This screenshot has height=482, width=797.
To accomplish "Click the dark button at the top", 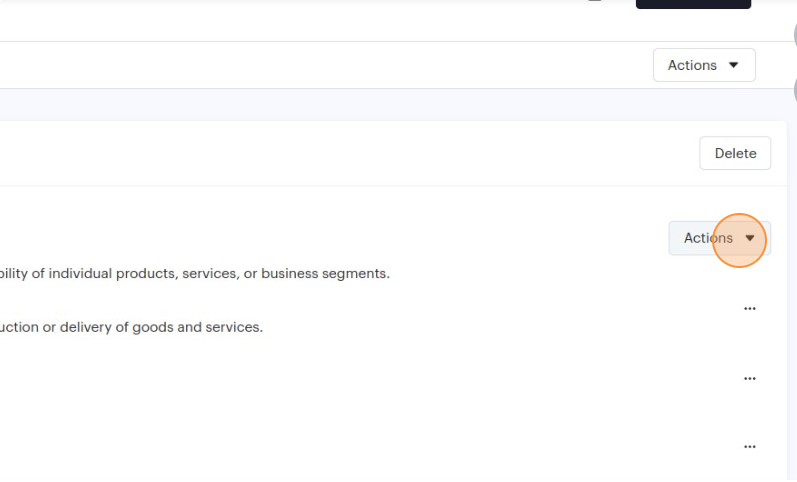I will click(693, 4).
